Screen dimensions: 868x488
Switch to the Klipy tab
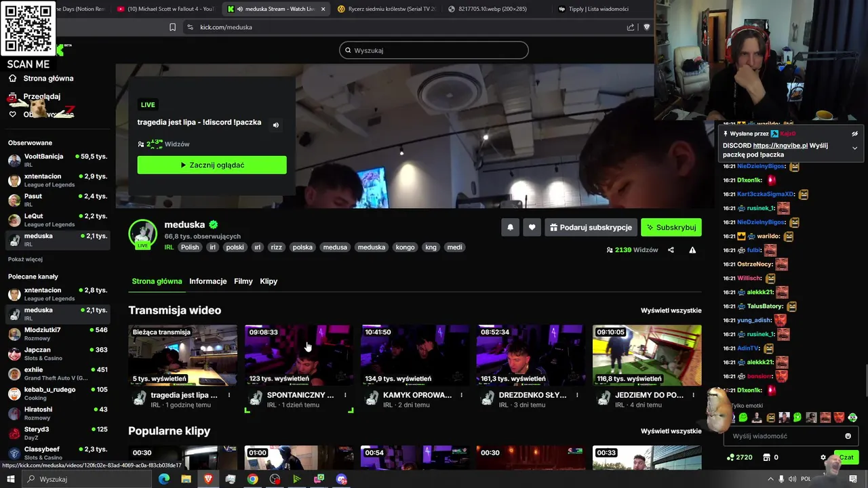[269, 281]
